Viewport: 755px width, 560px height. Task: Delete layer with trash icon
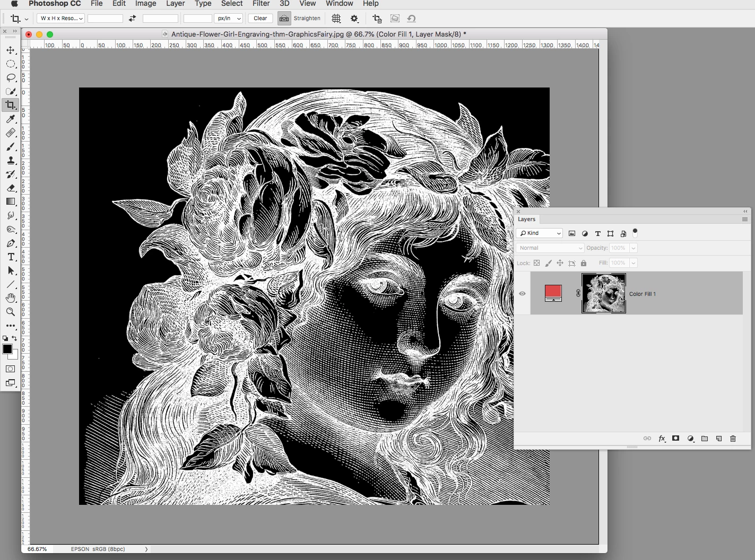[733, 439]
